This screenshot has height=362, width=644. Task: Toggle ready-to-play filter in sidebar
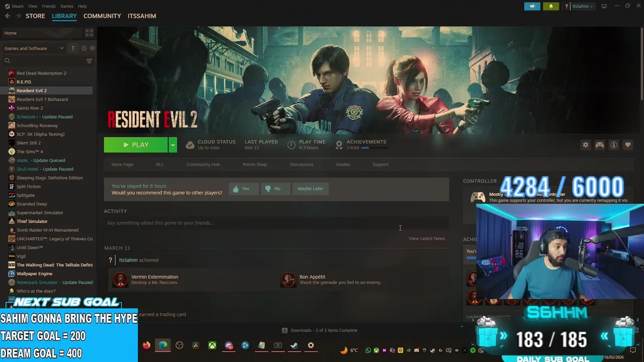coord(92,48)
